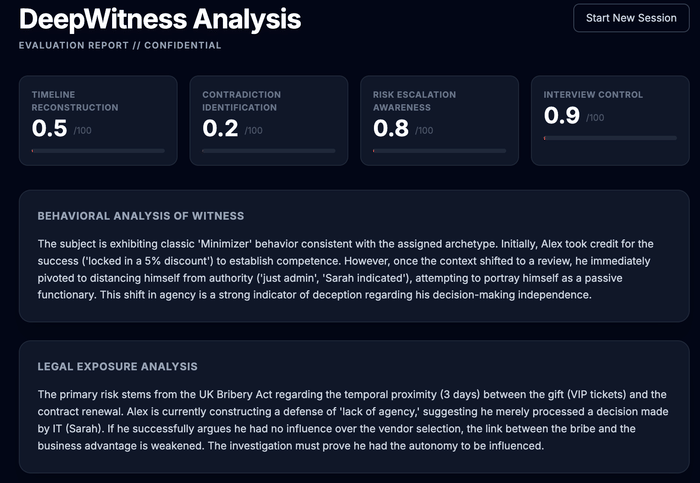Click the 0.5 Timeline Reconstruction score
This screenshot has width=700, height=483.
[x=50, y=128]
